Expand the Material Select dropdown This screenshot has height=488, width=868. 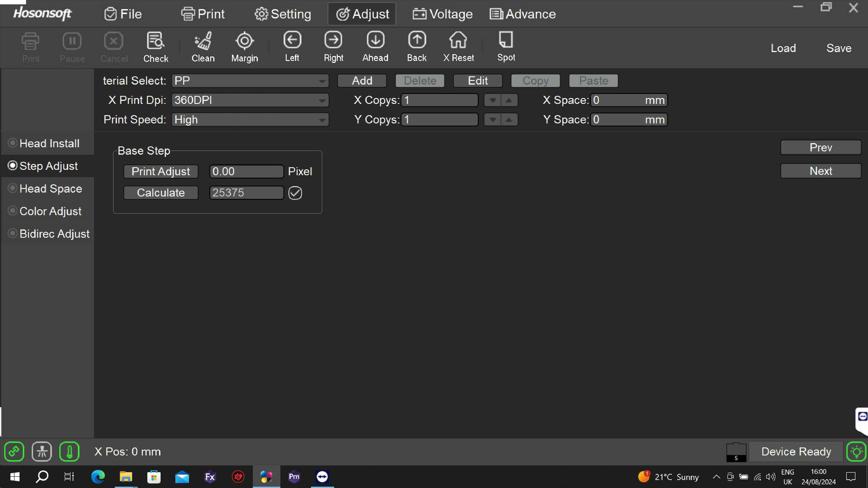(322, 81)
